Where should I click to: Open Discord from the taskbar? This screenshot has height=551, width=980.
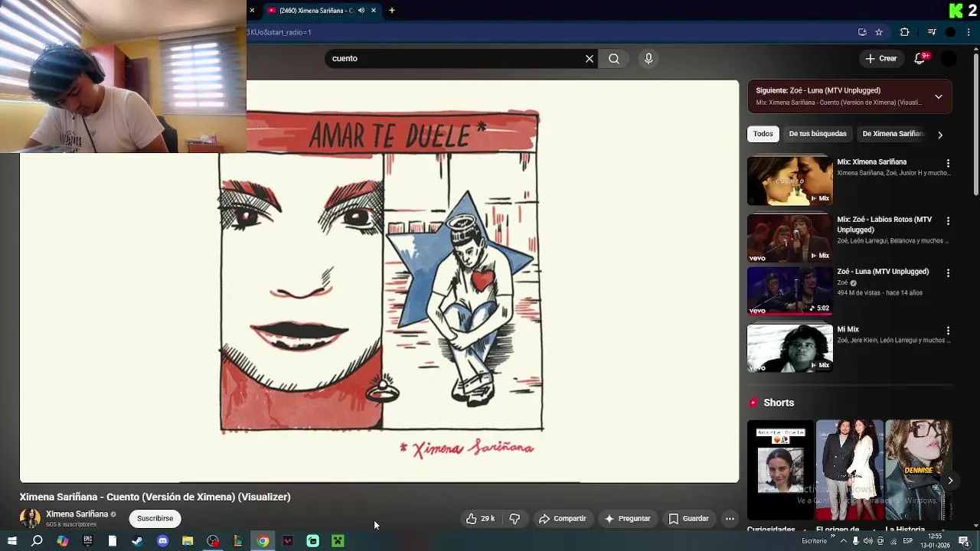(162, 541)
